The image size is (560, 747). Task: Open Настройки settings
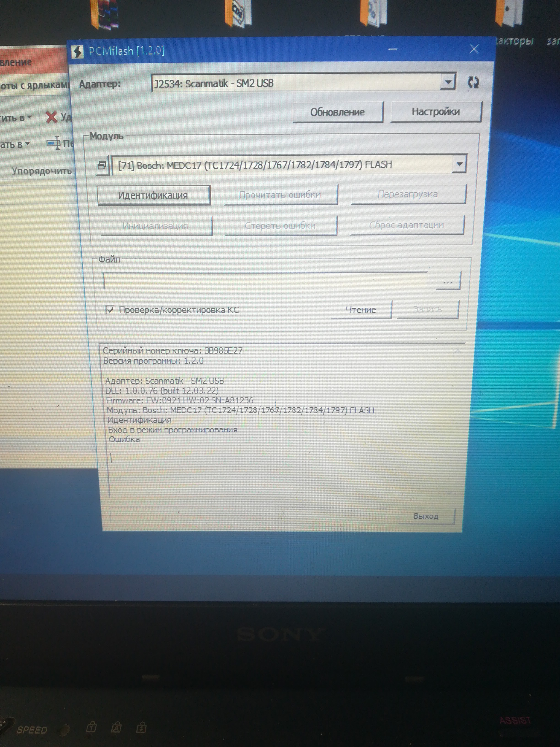pyautogui.click(x=436, y=112)
